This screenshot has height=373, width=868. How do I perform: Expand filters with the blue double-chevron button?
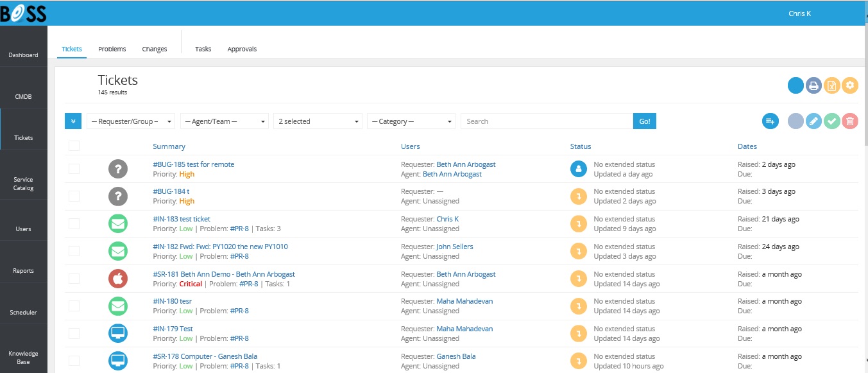coord(73,121)
